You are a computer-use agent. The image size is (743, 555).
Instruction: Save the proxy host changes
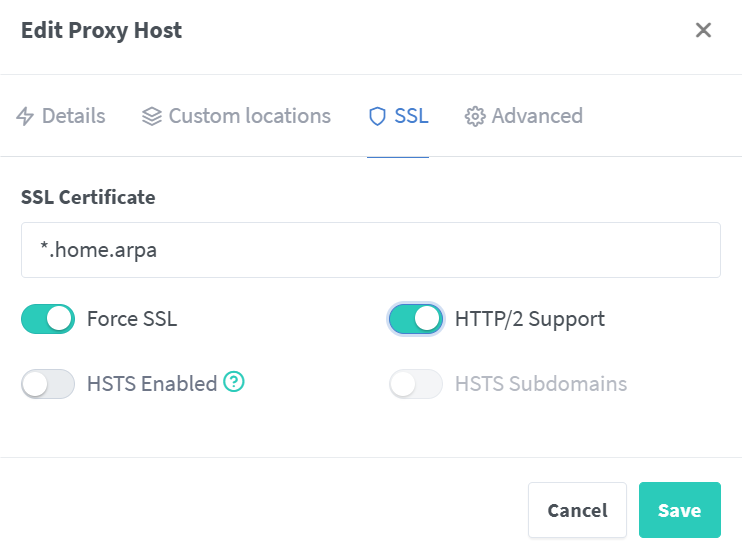point(680,510)
